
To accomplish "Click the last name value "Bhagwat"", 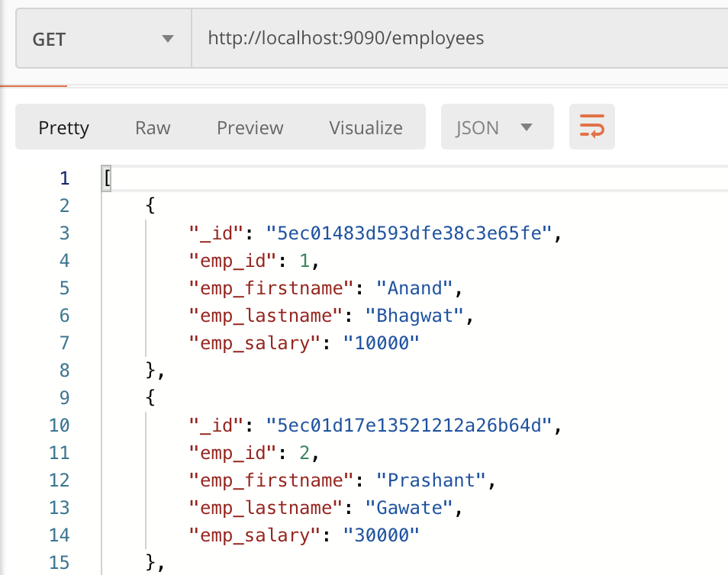I will point(414,316).
